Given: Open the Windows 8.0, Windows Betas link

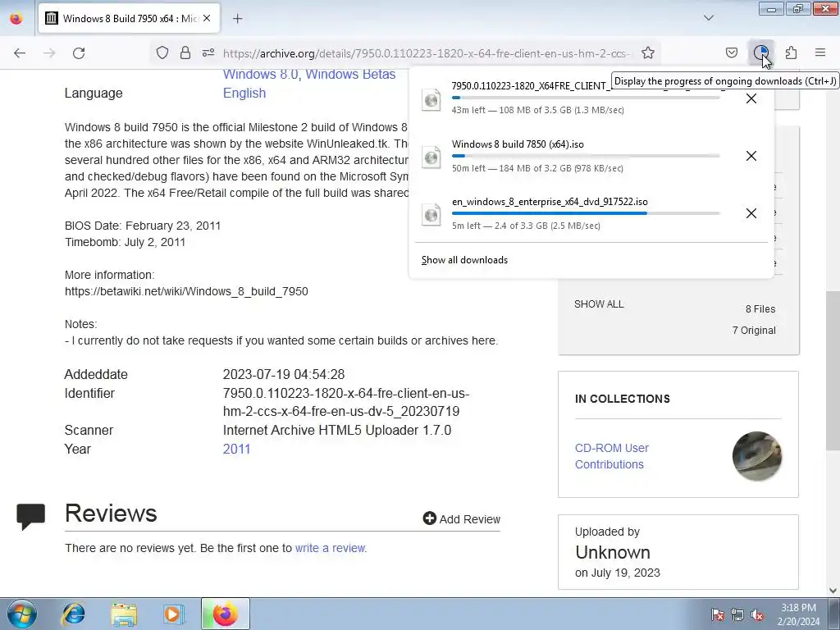Looking at the screenshot, I should (x=309, y=75).
